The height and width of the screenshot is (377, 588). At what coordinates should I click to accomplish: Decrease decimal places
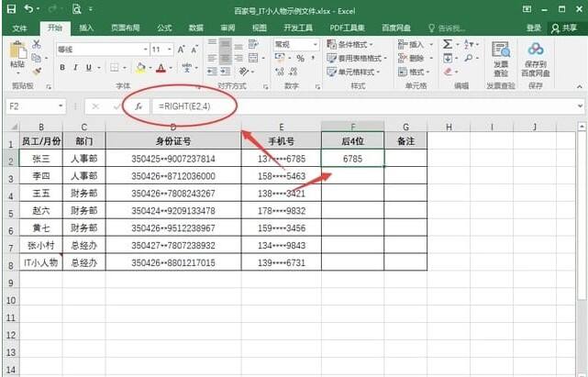(294, 72)
